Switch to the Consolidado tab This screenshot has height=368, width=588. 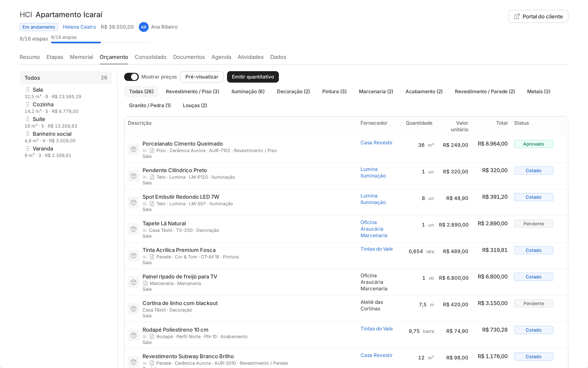click(150, 57)
